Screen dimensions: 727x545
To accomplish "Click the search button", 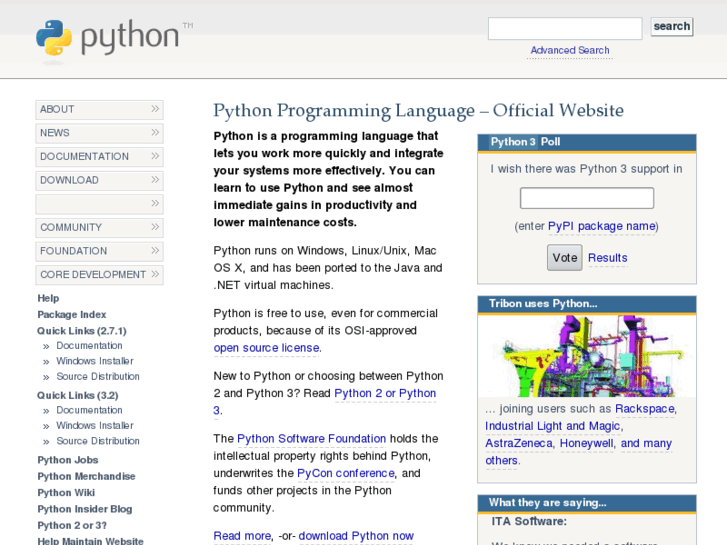I will [672, 26].
